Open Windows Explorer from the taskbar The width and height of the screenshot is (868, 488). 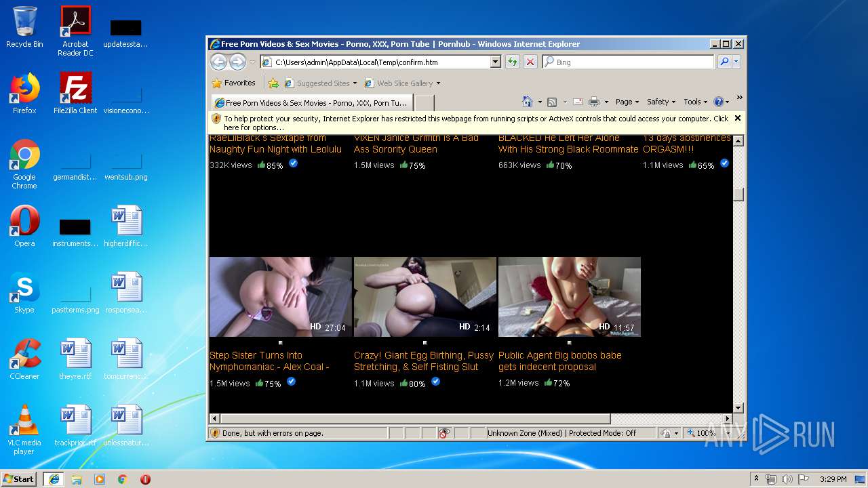pos(77,479)
